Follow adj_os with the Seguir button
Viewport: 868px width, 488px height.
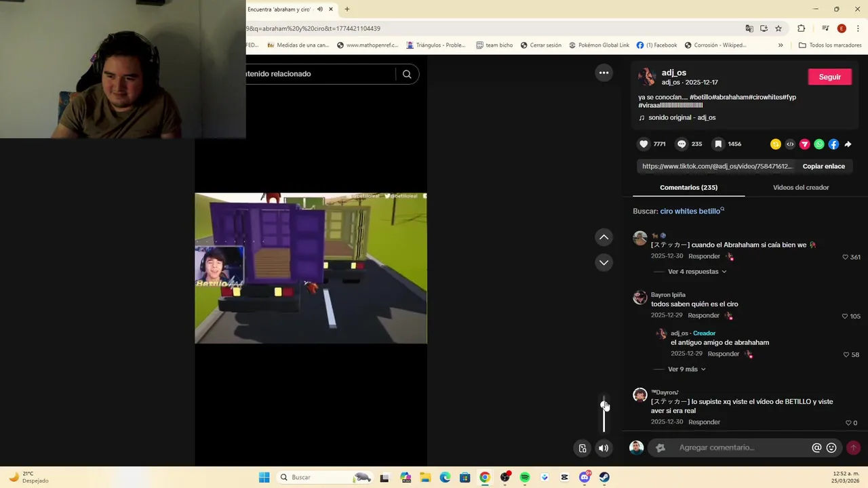click(829, 77)
